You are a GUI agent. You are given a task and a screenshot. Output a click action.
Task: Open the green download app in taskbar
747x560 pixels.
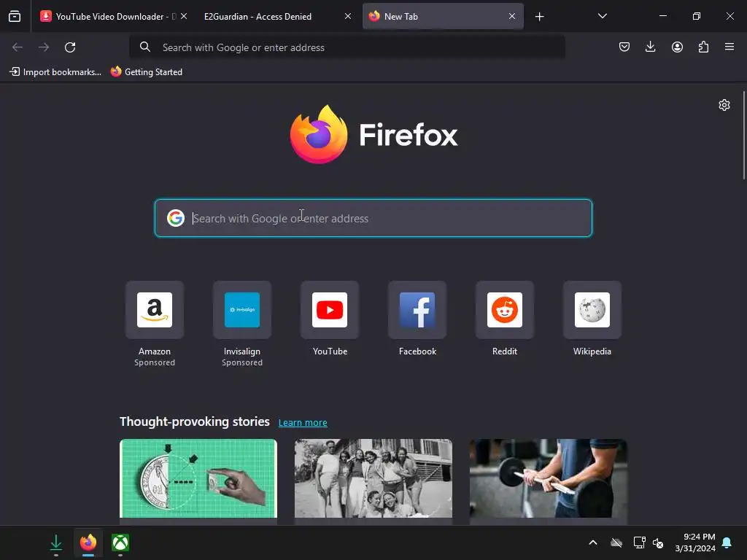pyautogui.click(x=55, y=542)
